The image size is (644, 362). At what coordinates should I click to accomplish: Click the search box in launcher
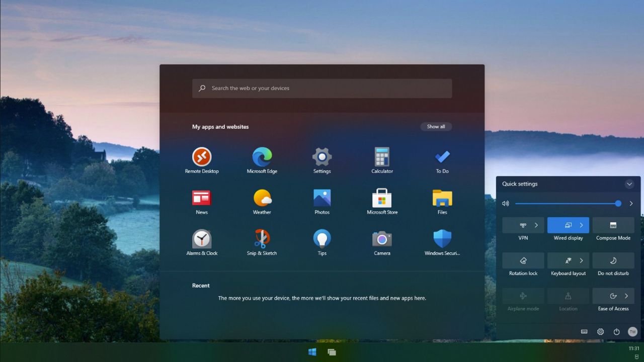click(x=322, y=88)
